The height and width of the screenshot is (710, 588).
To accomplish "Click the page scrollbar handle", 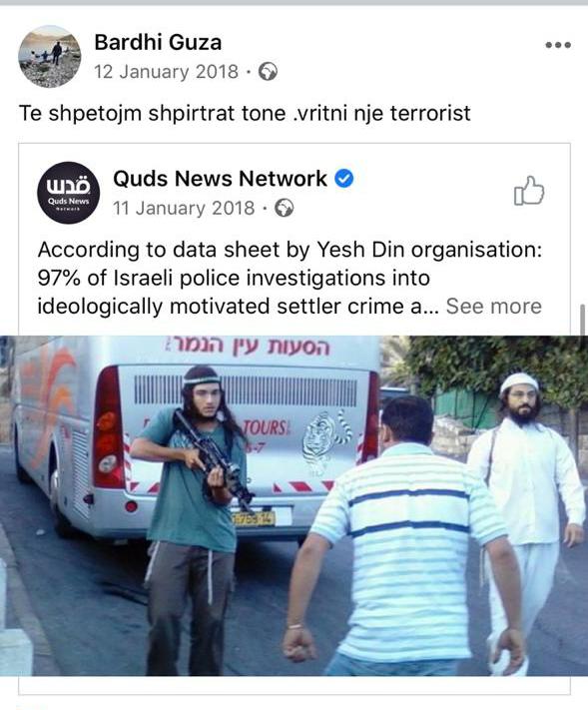I will [583, 320].
